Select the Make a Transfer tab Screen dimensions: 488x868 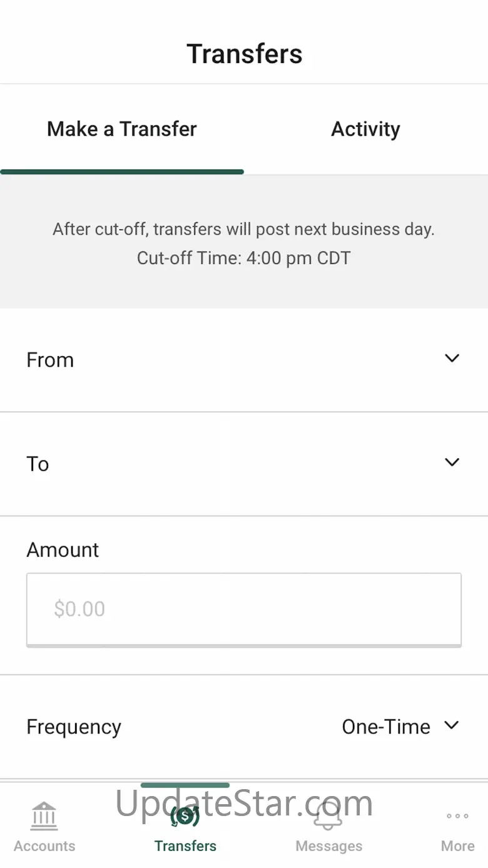(122, 130)
